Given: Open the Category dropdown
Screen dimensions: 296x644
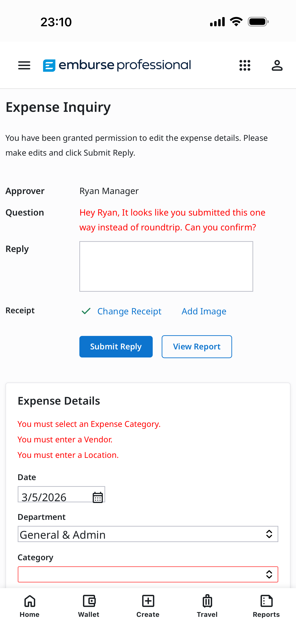Looking at the screenshot, I should [x=148, y=574].
